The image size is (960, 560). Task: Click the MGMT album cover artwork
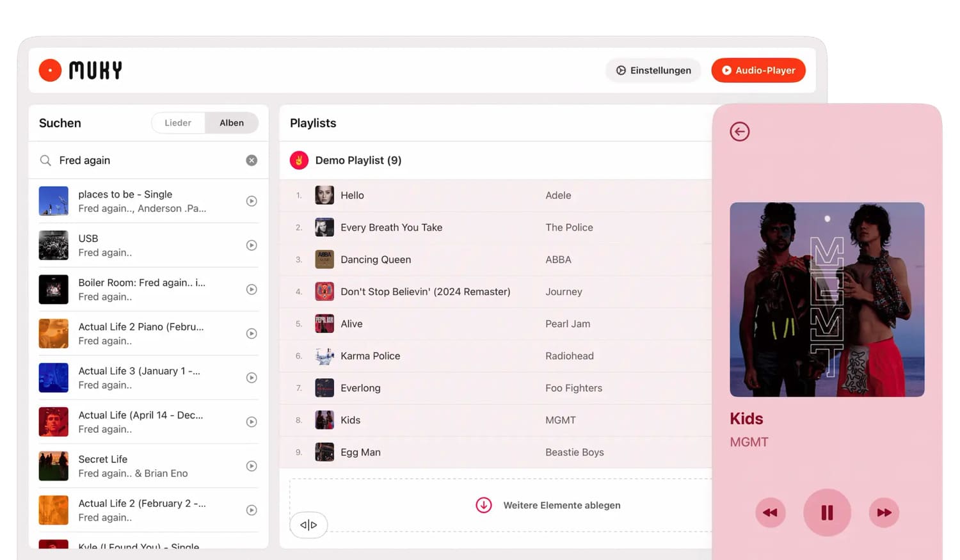click(827, 300)
